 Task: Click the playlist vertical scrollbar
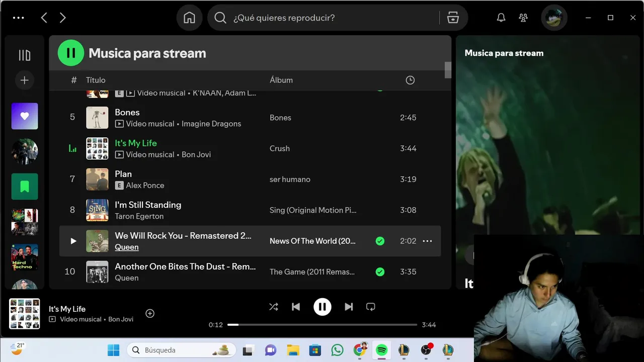448,70
